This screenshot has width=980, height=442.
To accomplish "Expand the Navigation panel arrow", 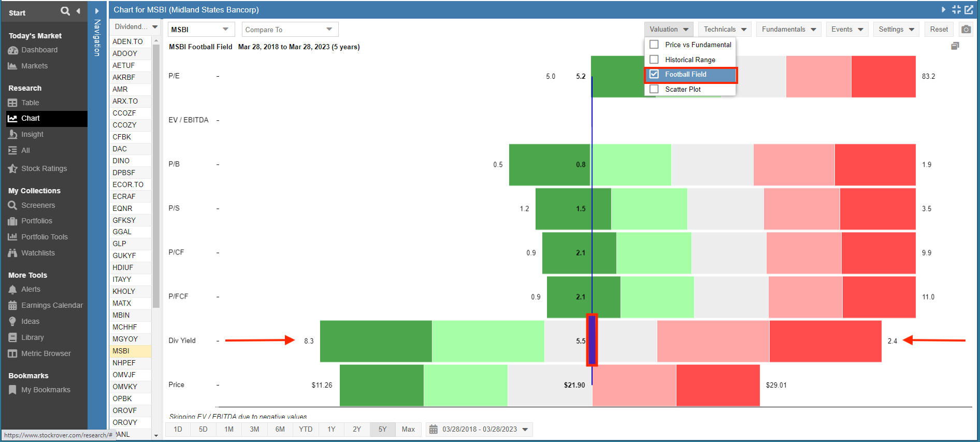I will [97, 11].
